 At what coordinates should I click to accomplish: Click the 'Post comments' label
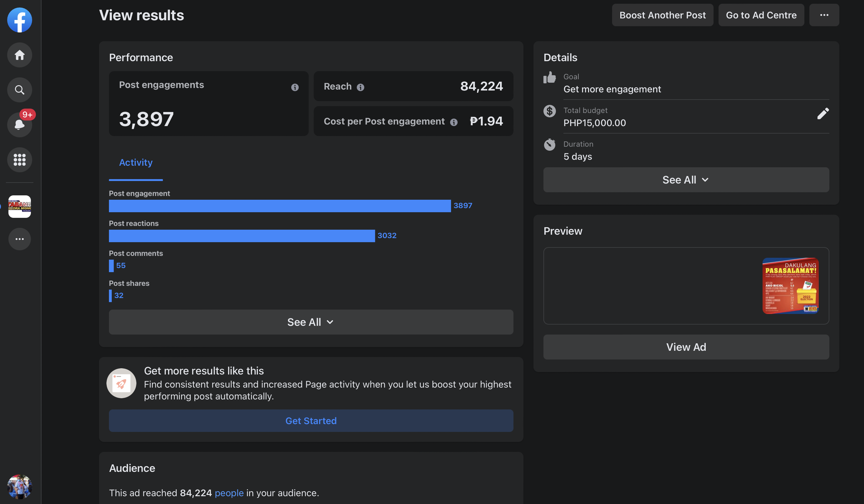click(136, 253)
